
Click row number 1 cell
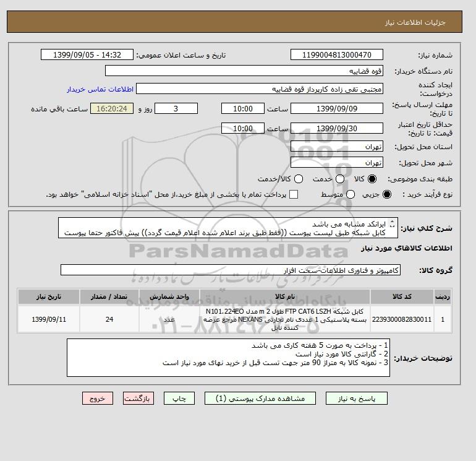tap(443, 319)
